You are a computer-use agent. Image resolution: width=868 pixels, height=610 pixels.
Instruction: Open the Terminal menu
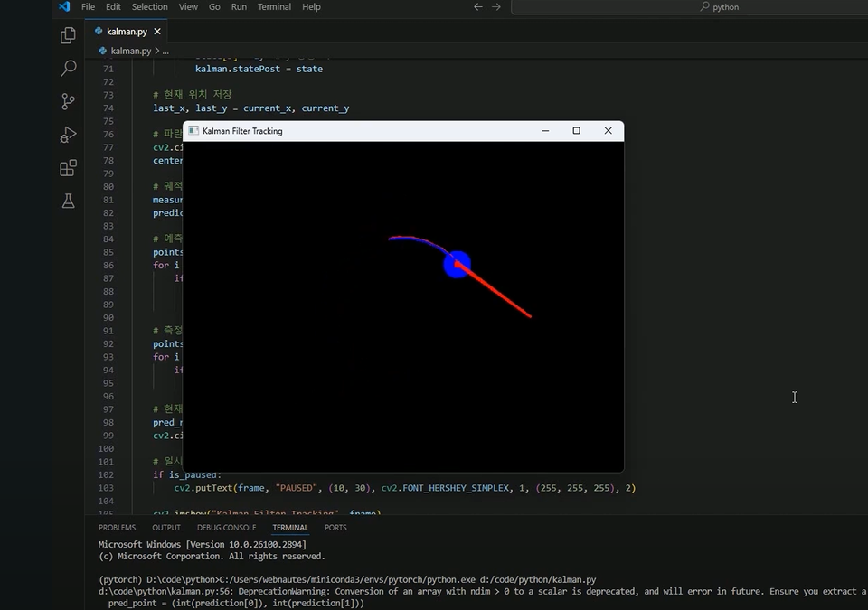click(274, 6)
